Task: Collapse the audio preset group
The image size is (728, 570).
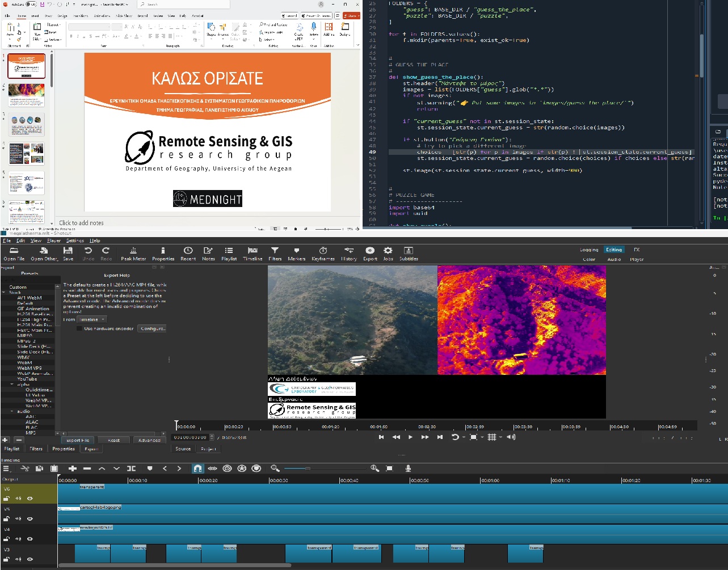Action: 12,411
